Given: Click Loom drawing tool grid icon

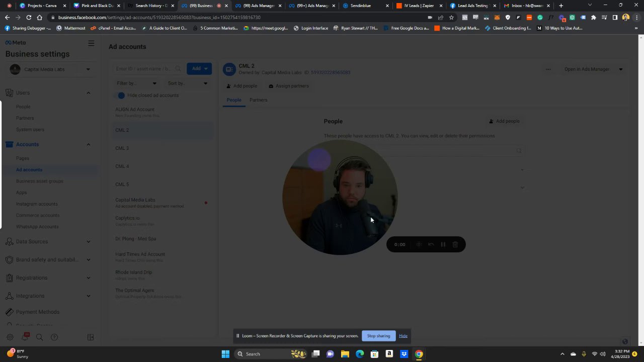Looking at the screenshot, I should 419,244.
